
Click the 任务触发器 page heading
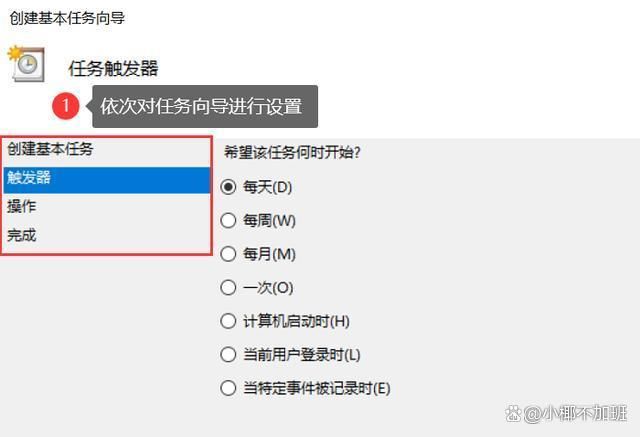pos(113,68)
